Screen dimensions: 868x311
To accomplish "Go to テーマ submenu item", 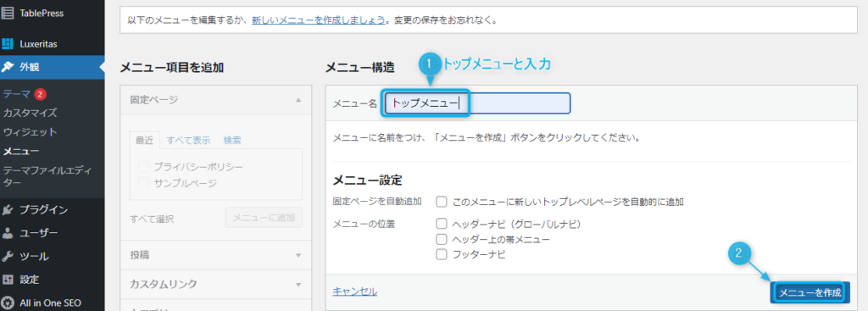I will click(x=17, y=94).
